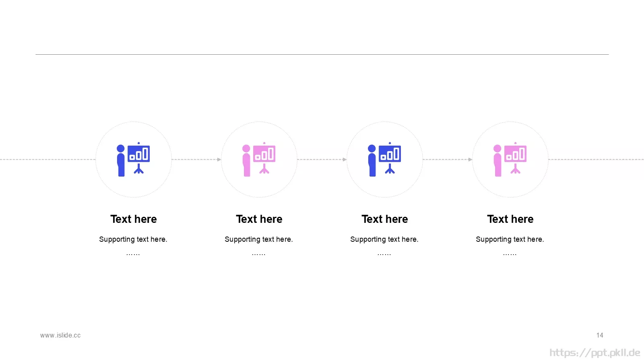Select the second blue presenter icon
Viewport: 644px width, 362px height.
coord(384,159)
